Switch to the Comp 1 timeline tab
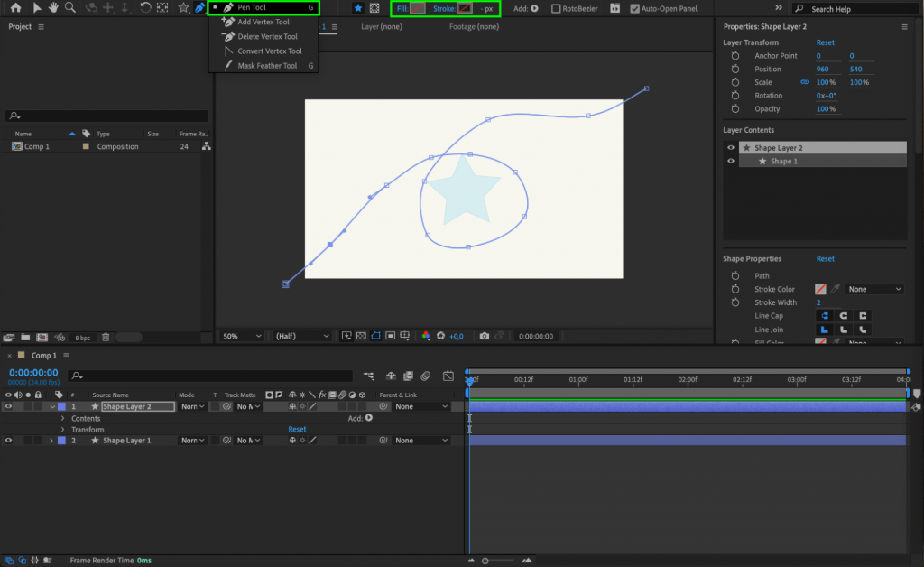This screenshot has height=567, width=924. (43, 355)
